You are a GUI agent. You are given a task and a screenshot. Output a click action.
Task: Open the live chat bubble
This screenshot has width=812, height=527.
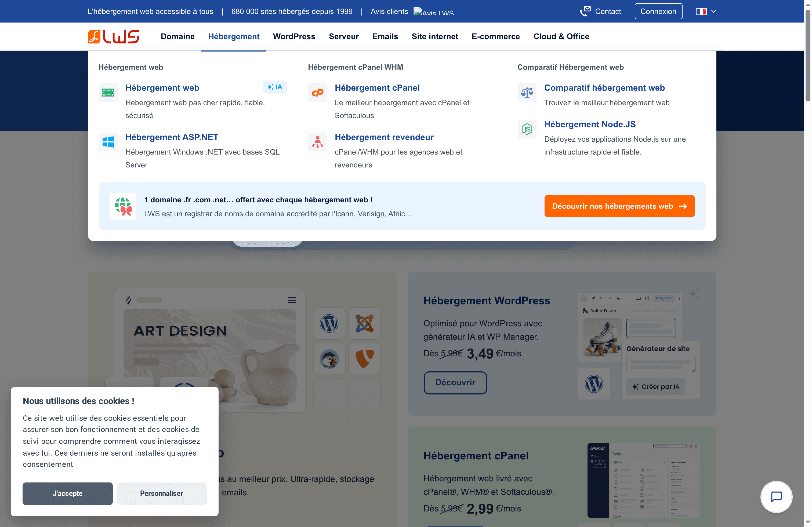pyautogui.click(x=777, y=497)
